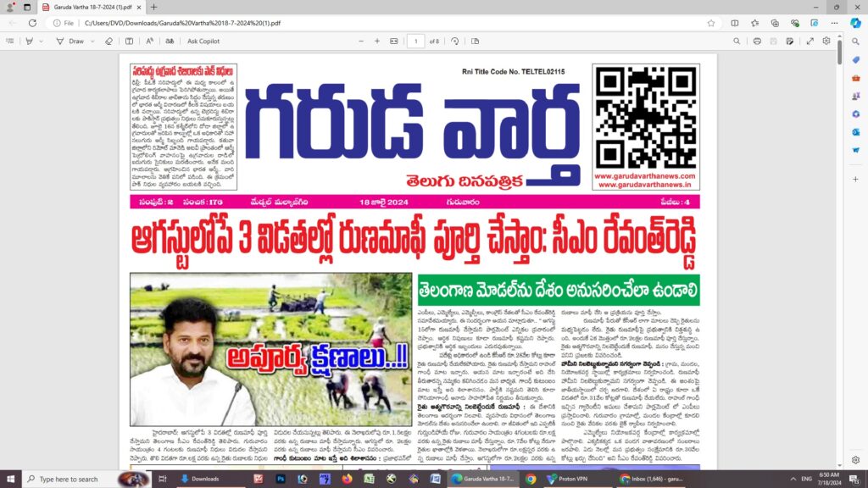Select the Highlight tool
Image resolution: width=868 pixels, height=488 pixels.
tap(31, 41)
